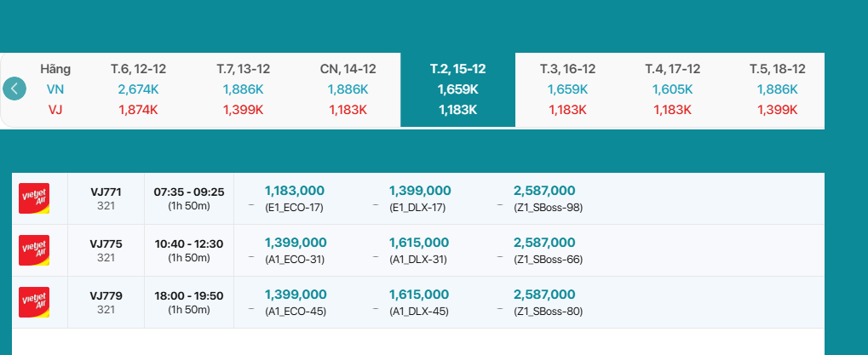
Task: Click the VJ771 flight number cell
Action: pyautogui.click(x=106, y=198)
